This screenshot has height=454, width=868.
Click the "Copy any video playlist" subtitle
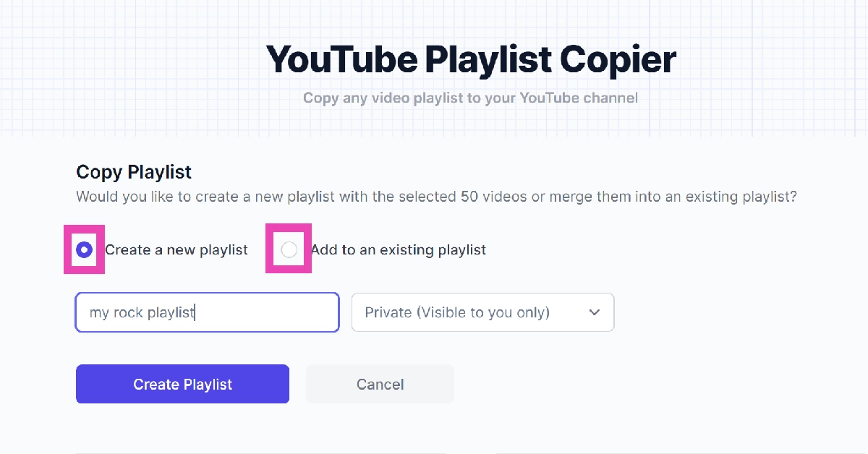point(470,98)
